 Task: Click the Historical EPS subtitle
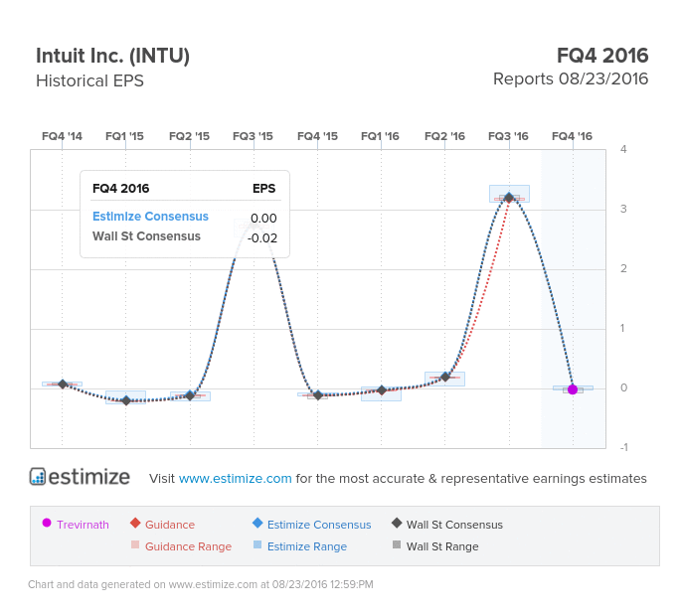(89, 80)
